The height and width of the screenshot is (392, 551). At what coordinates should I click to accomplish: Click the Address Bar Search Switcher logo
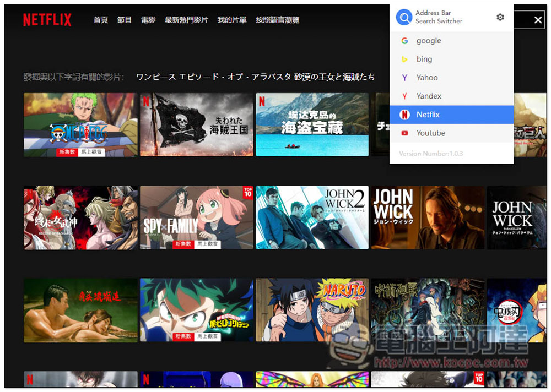[404, 17]
